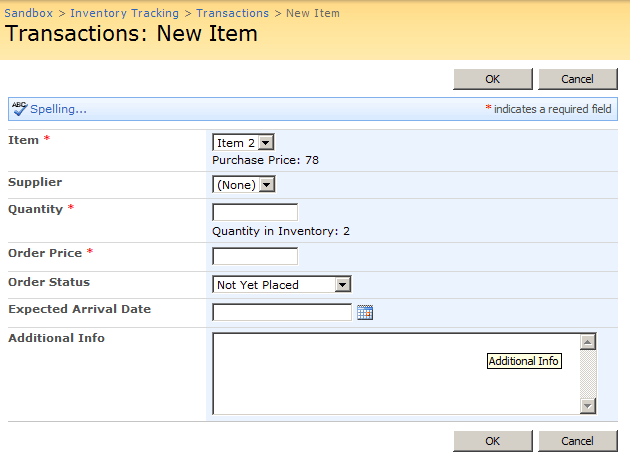Click Additional Info scrollbar up arrow
The width and height of the screenshot is (630, 462).
coord(588,342)
